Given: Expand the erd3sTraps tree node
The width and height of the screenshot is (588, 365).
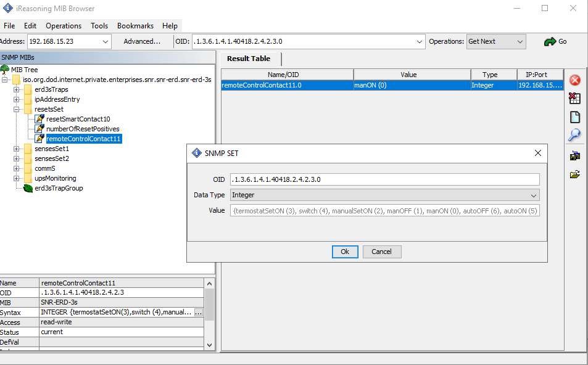Looking at the screenshot, I should [x=16, y=89].
